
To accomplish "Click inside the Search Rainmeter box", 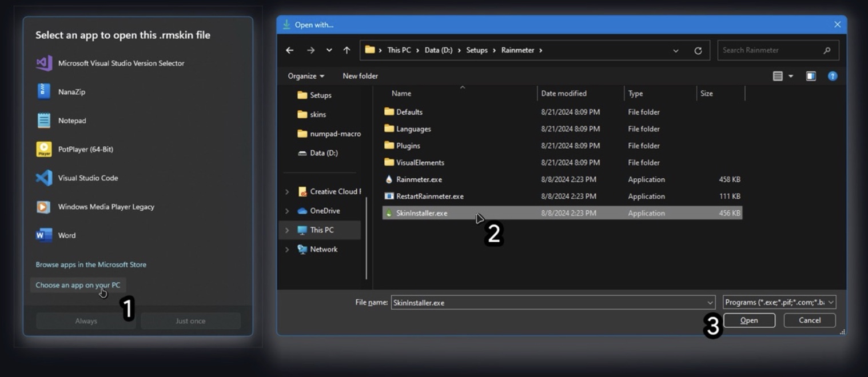I will tap(772, 50).
